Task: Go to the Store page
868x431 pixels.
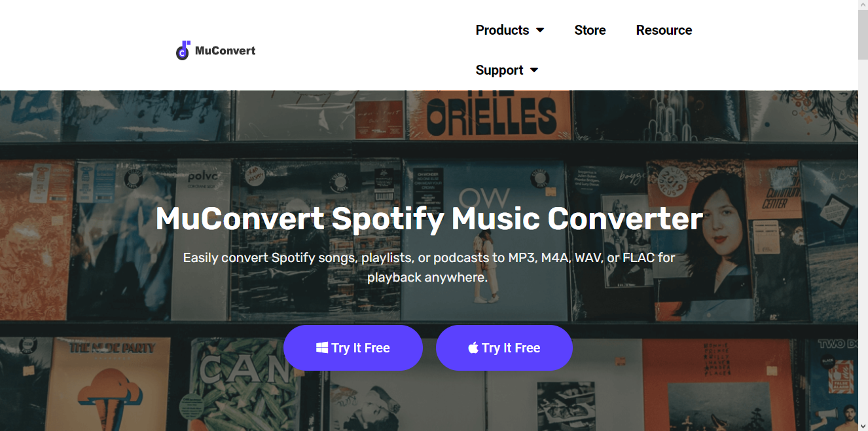Action: [590, 30]
